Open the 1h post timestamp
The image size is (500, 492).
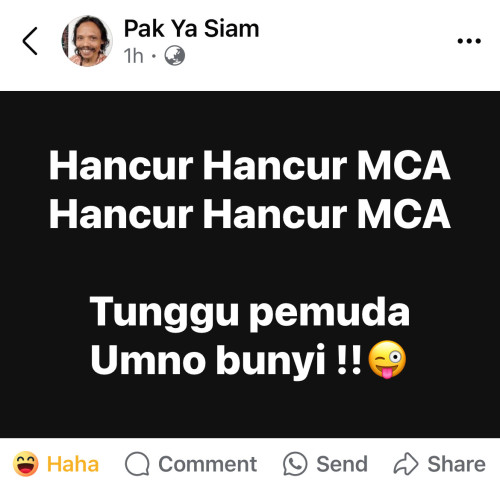tap(133, 56)
